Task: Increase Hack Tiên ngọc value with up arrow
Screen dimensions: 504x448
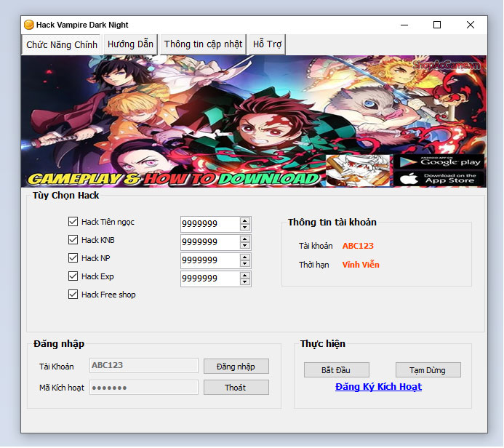Action: coord(245,221)
